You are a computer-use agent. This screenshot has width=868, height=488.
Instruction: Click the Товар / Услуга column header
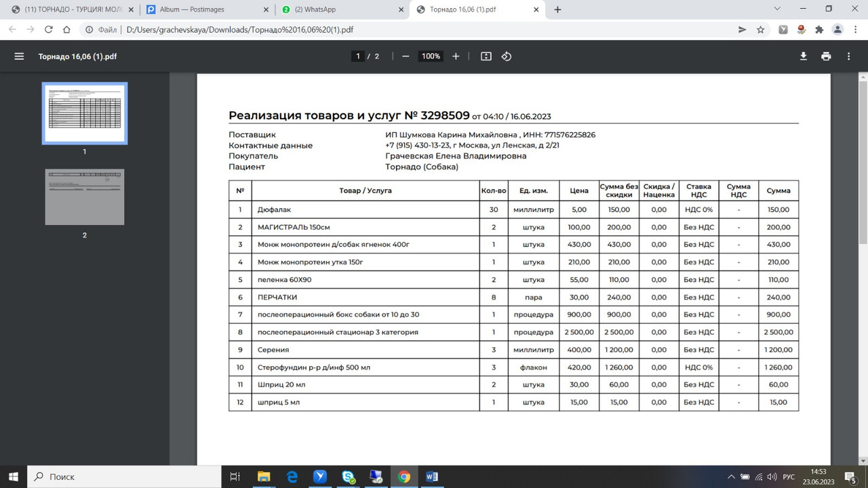click(x=366, y=190)
